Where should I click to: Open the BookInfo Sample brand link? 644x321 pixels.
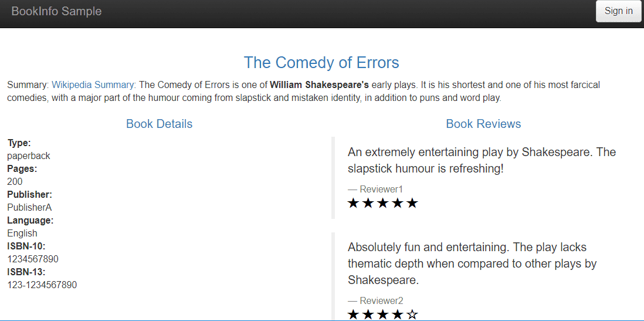(x=56, y=11)
